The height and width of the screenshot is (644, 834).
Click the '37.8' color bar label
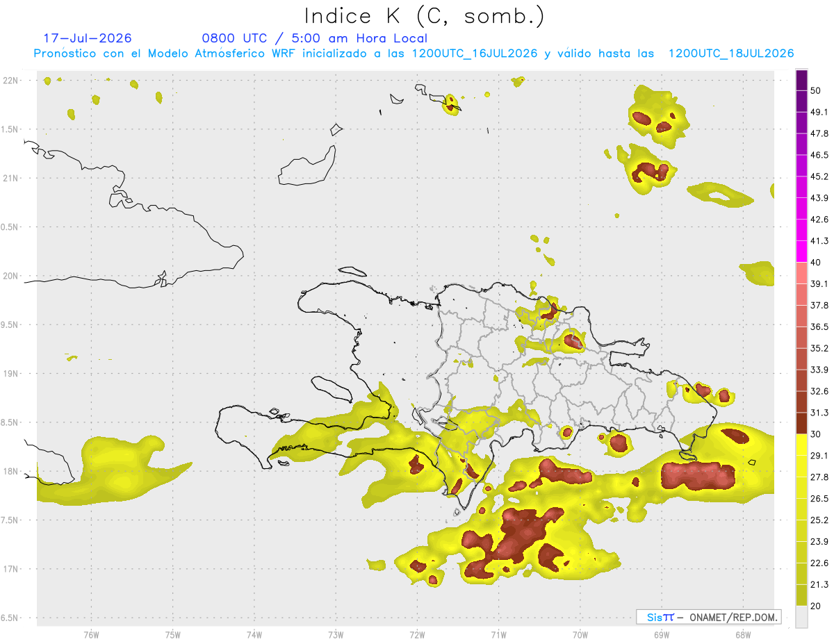(x=819, y=305)
